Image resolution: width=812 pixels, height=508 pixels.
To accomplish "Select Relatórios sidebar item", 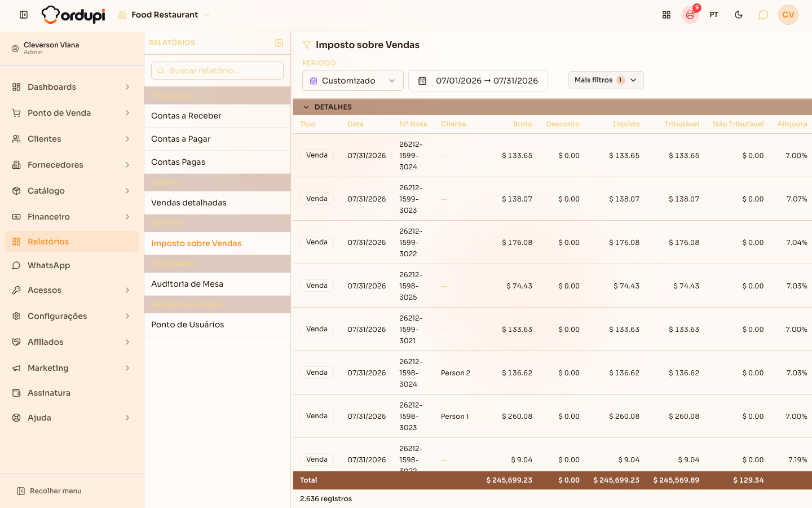I will point(72,242).
